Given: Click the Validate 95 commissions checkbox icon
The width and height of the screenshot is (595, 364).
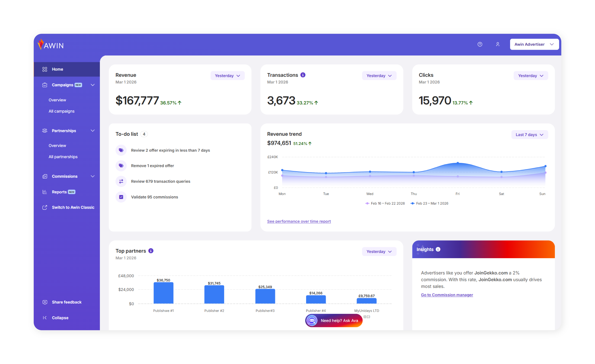Looking at the screenshot, I should [x=121, y=197].
